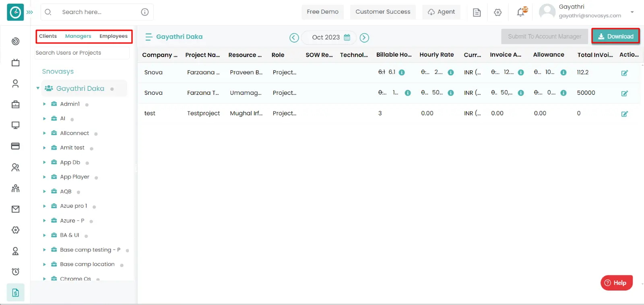Open the user profile dropdown arrow
The height and width of the screenshot is (305, 644).
[632, 12]
